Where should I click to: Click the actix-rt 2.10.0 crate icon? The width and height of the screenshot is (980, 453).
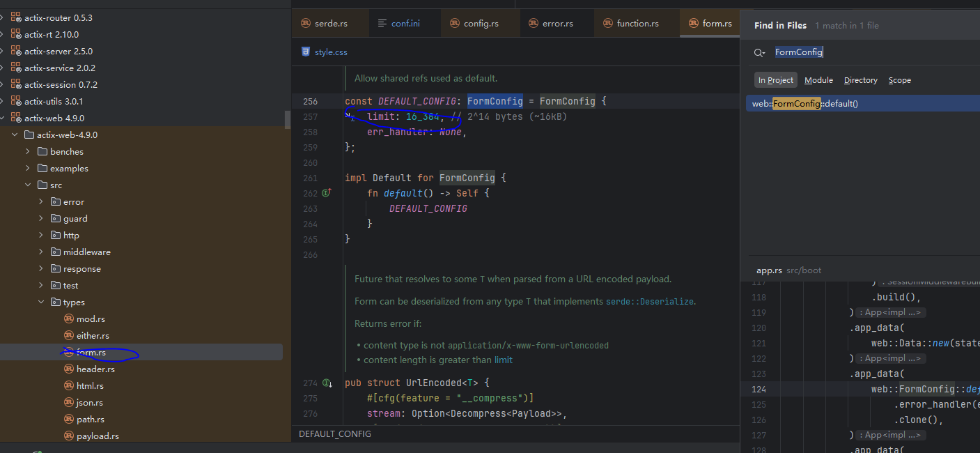tap(16, 34)
